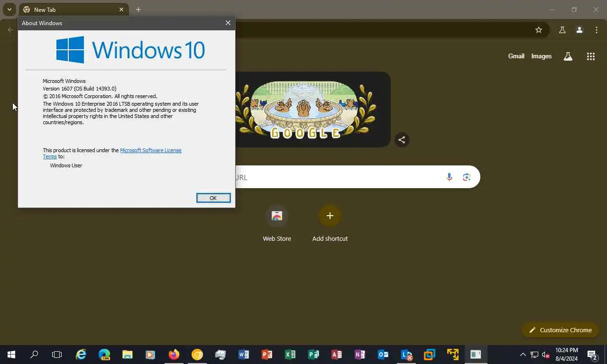Click the Customize Chrome button
Image resolution: width=607 pixels, height=364 pixels.
[x=560, y=330]
